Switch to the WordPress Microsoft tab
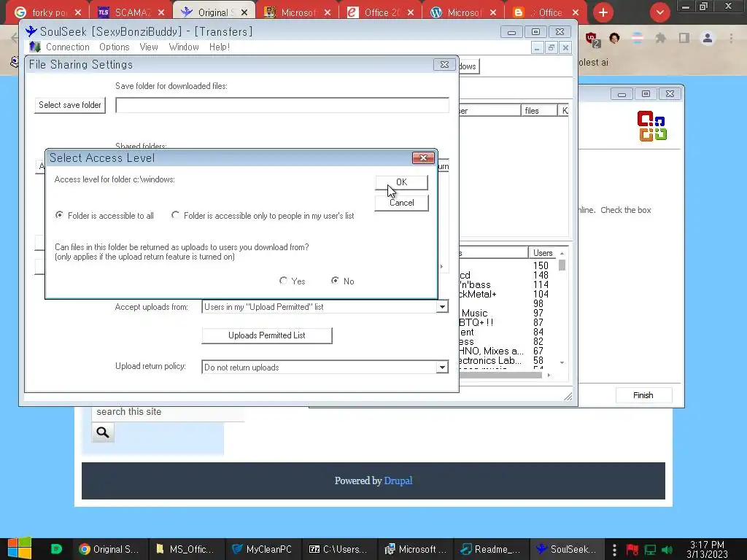 [463, 12]
